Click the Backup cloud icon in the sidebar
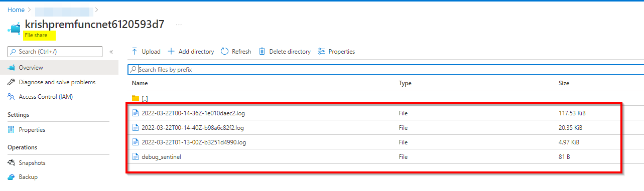 point(11,177)
